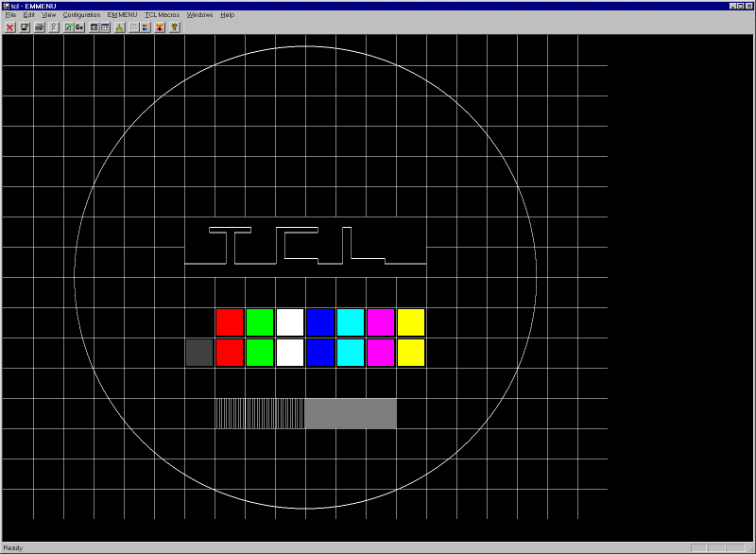This screenshot has height=554, width=756.
Task: Click the monitor display toolbar icon
Action: (25, 27)
